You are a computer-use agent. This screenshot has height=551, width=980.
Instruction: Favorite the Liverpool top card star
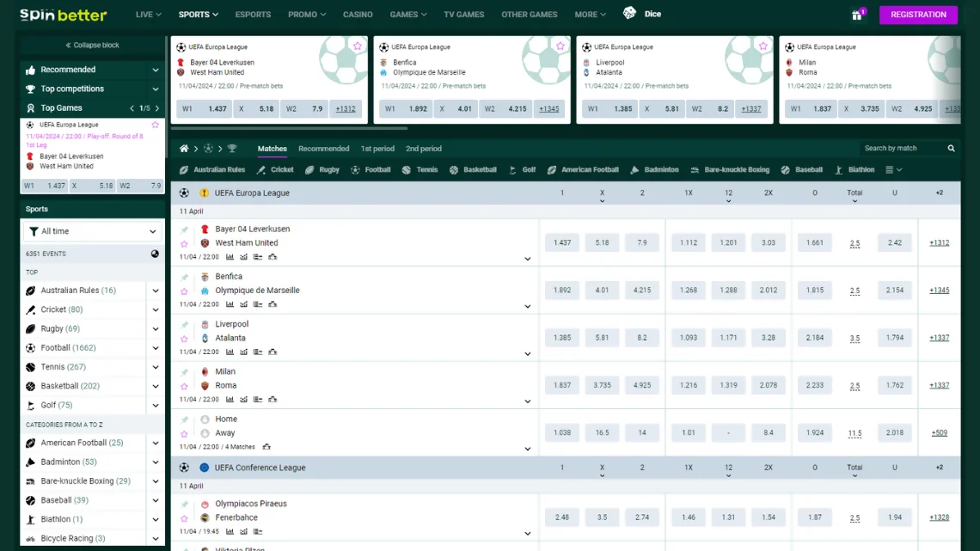coord(763,46)
